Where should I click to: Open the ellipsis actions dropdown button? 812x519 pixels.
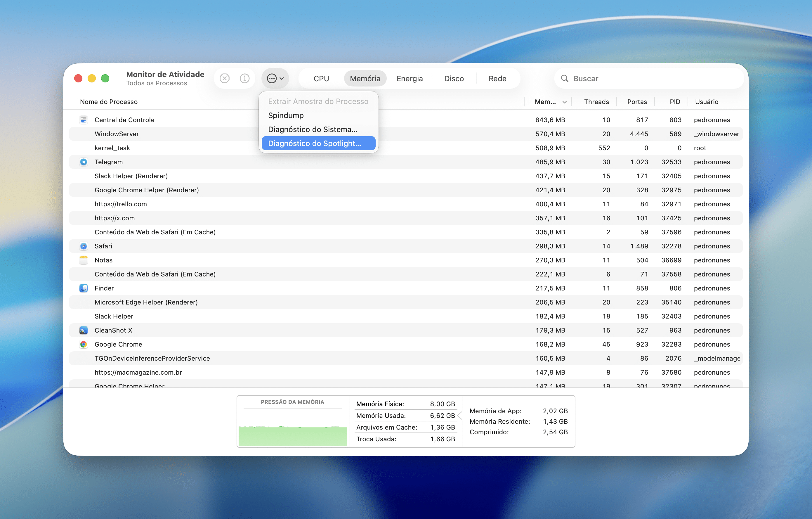pyautogui.click(x=275, y=79)
